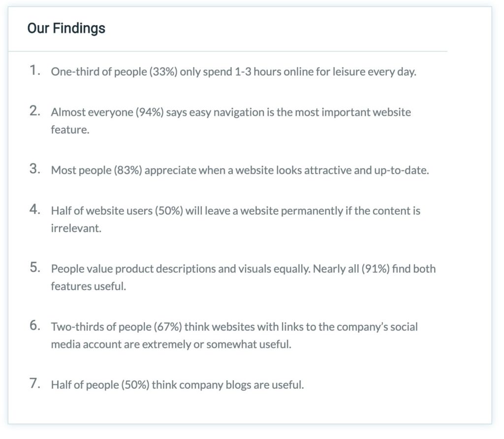Viewport: 504px width, 439px height.
Task: Click the "(67%)" percentage text
Action: tap(168, 327)
